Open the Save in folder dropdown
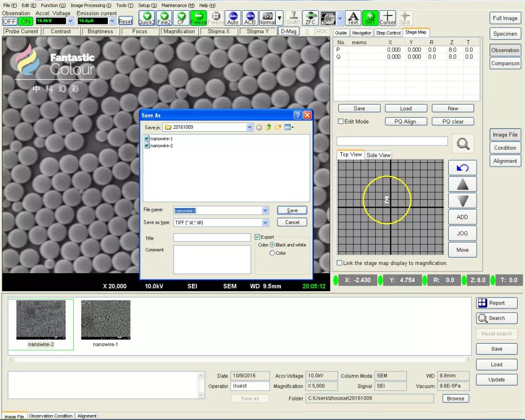Screen dimensions: 525x420 click(x=249, y=127)
